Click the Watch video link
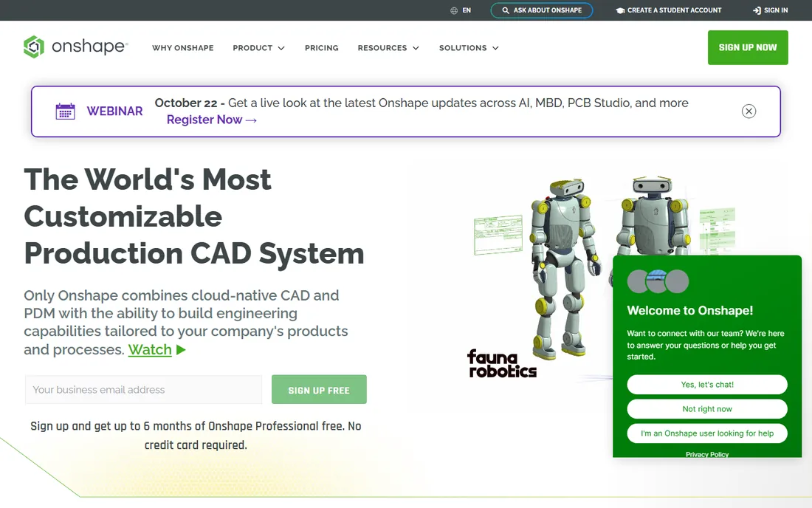The height and width of the screenshot is (508, 812). [150, 349]
